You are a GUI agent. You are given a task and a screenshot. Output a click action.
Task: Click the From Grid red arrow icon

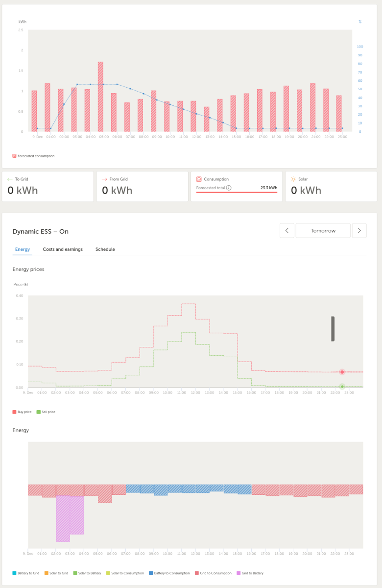point(104,179)
